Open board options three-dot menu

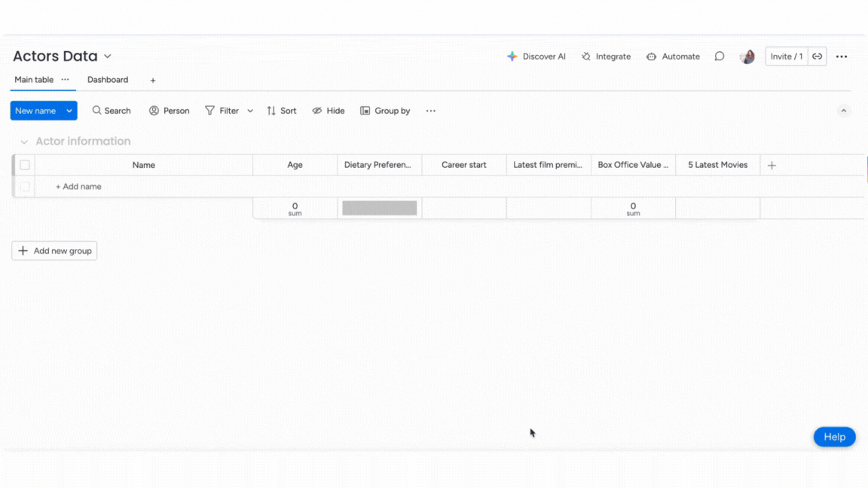[x=842, y=56]
